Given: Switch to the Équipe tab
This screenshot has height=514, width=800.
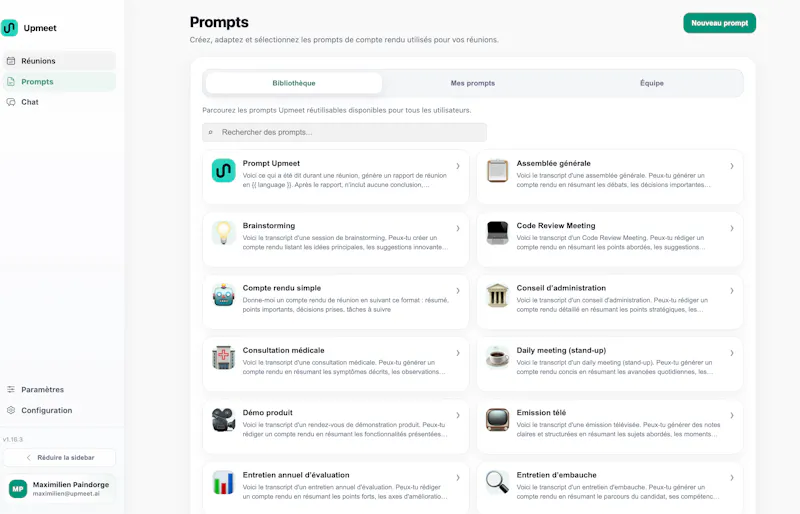Looking at the screenshot, I should pyautogui.click(x=652, y=83).
